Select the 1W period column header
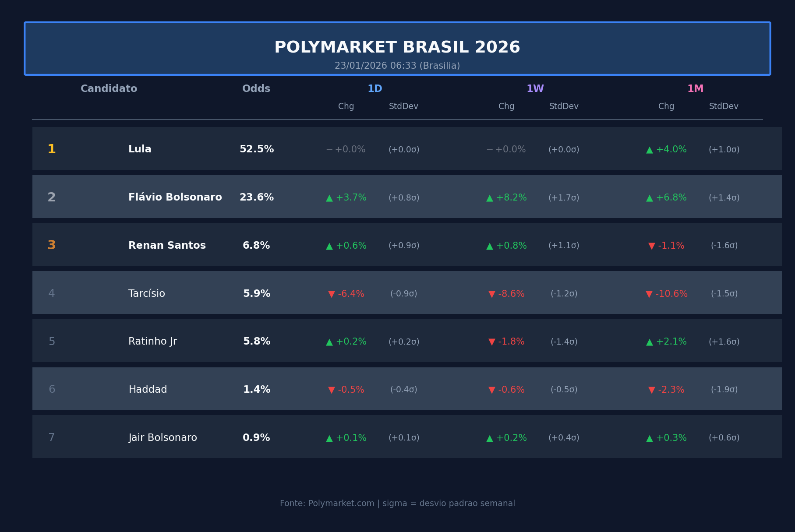795x532 pixels. click(x=535, y=89)
